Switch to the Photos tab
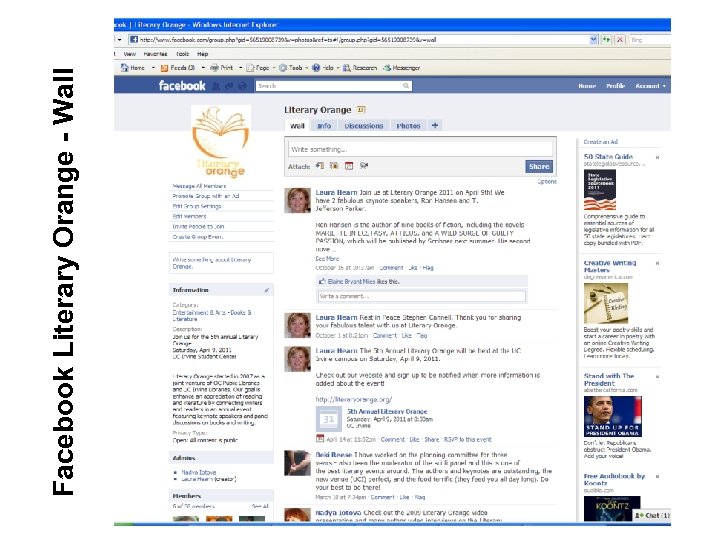This screenshot has height=540, width=720. point(408,126)
